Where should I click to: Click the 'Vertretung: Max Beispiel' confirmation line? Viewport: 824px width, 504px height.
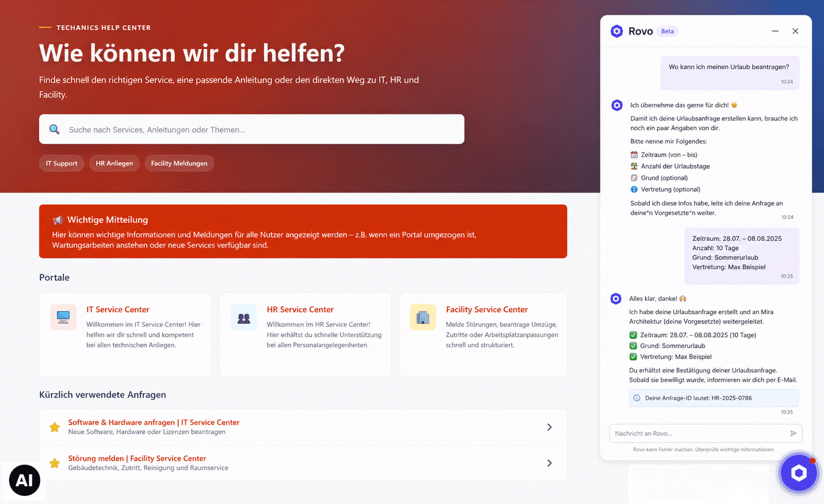point(670,357)
